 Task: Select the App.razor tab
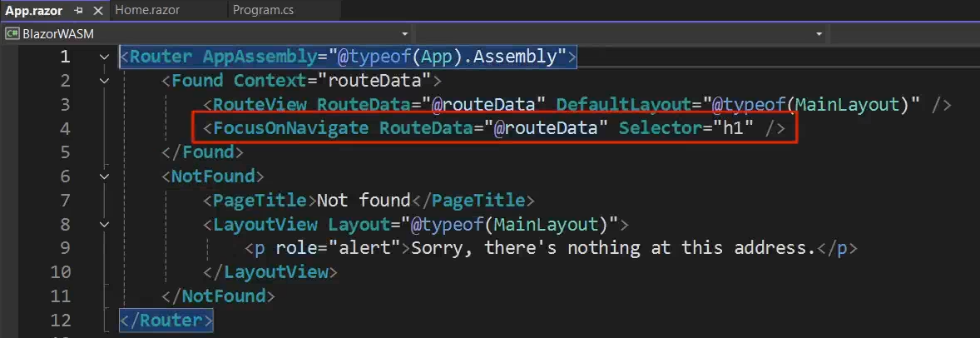tap(33, 11)
